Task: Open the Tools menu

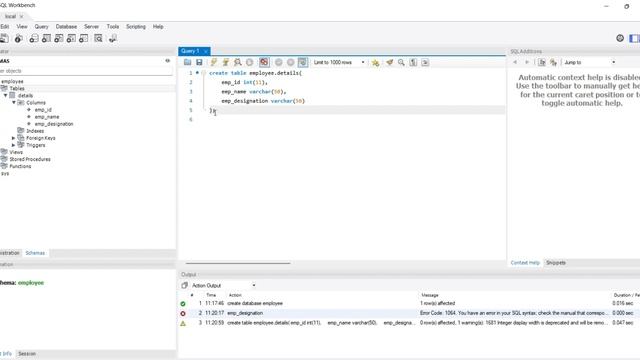Action: pos(113,27)
